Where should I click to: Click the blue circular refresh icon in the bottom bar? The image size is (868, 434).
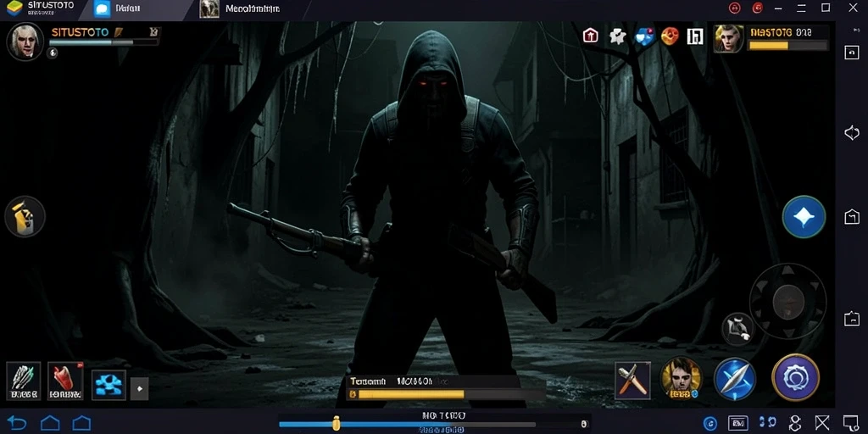(x=710, y=424)
